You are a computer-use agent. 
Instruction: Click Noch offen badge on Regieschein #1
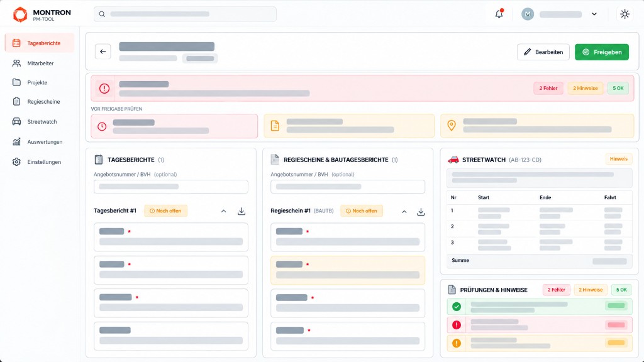pos(362,211)
